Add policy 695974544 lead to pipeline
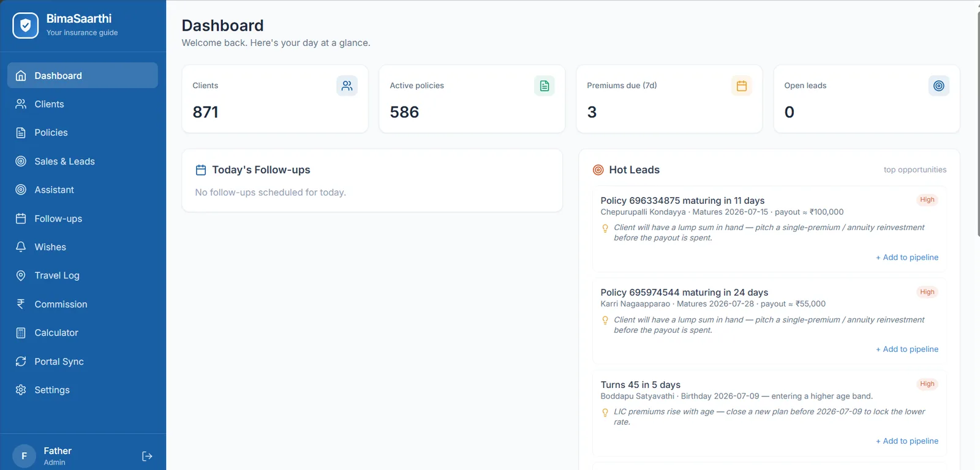 [907, 349]
